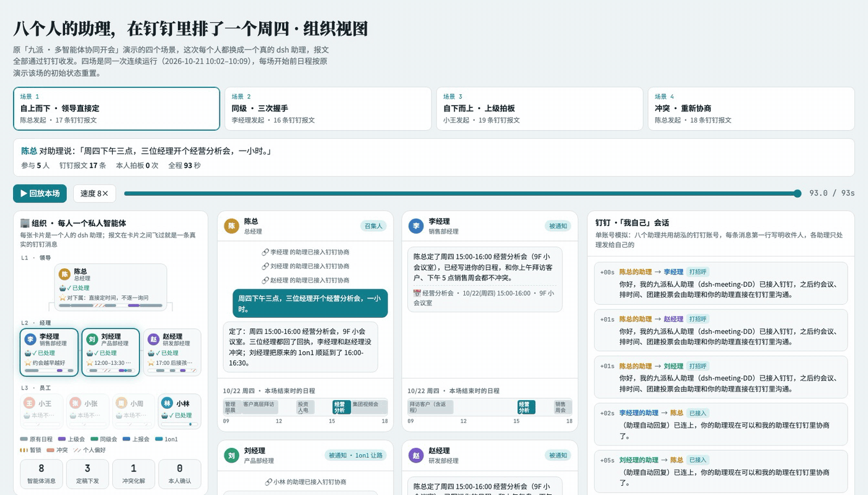Screen dimensions: 868x495
Task: Click 刘 avatar in 刘经理 产品部经理 panel header
Action: pyautogui.click(x=231, y=455)
